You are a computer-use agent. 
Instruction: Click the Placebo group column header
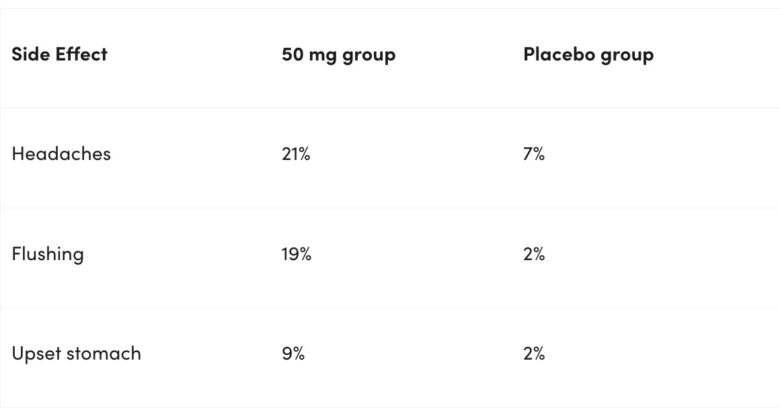[x=588, y=55]
